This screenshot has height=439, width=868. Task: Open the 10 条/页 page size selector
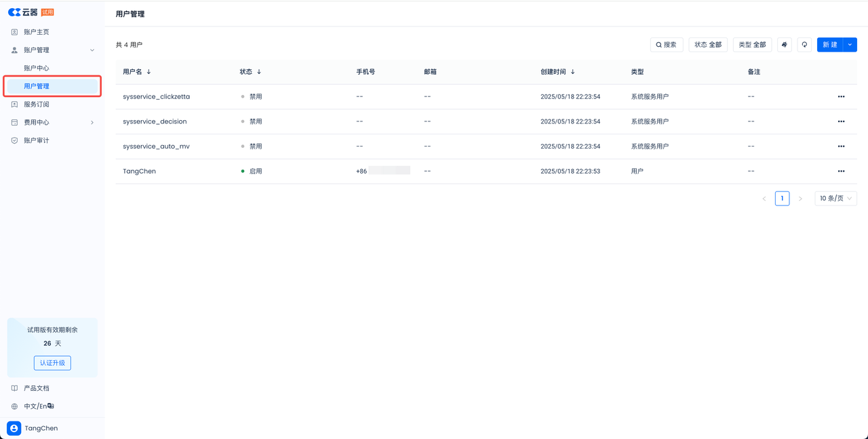[835, 199]
